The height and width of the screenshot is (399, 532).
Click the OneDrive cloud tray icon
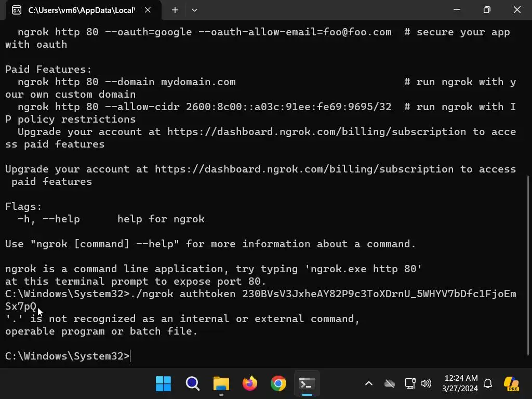(x=390, y=384)
